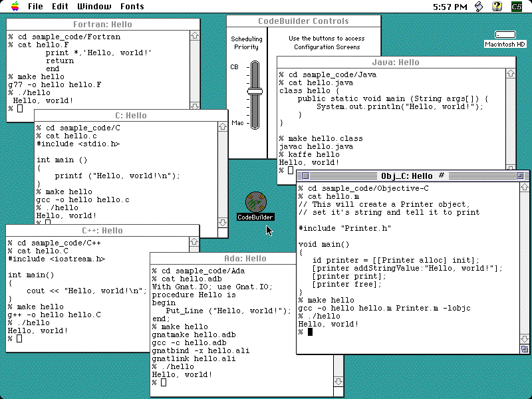
Task: Click the '% kaffe hello' line
Action: pyautogui.click(x=309, y=155)
